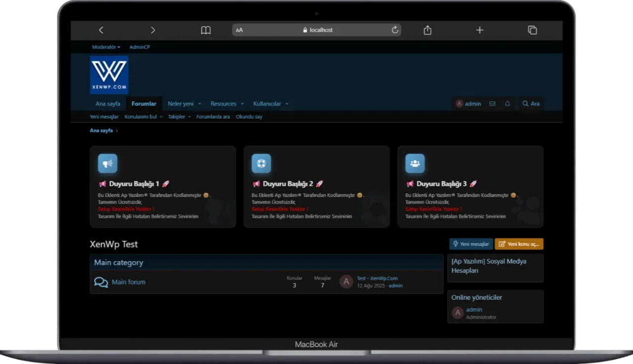Click the lifebuoy icon in second announcement

point(261,163)
